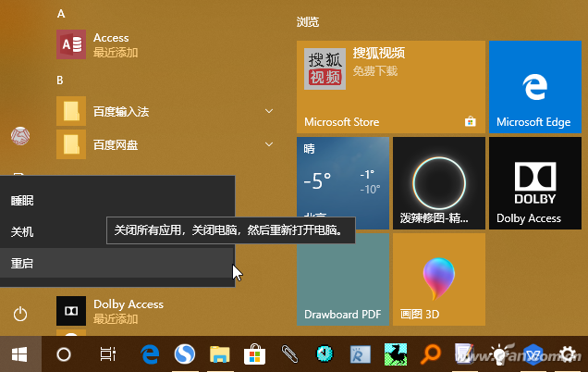
Task: Expand the 百度输入法 folder chevron
Action: [269, 111]
